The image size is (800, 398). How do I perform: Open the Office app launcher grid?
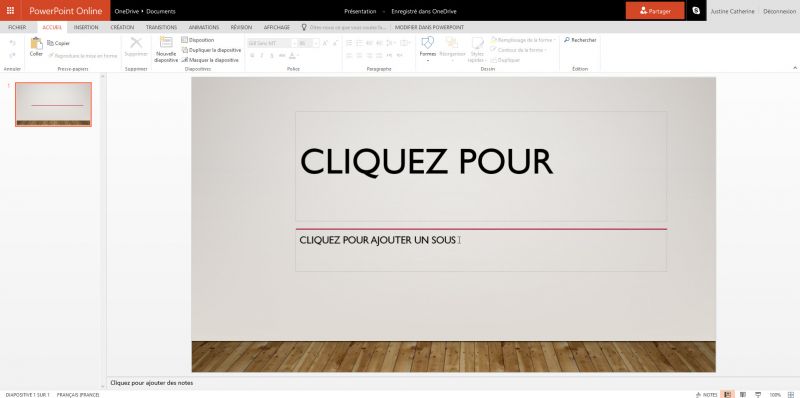point(10,10)
